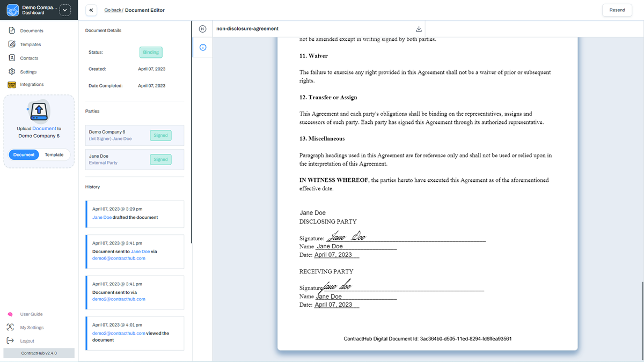Click the upload drive icon

click(39, 111)
